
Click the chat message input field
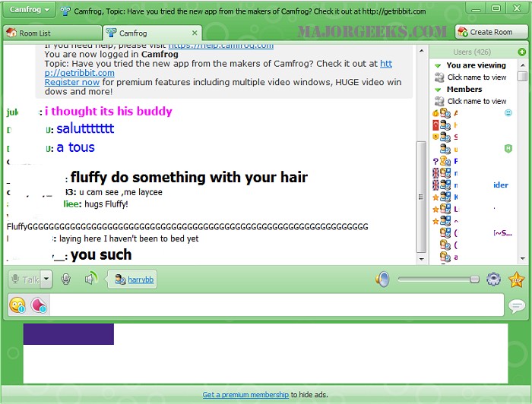point(277,305)
